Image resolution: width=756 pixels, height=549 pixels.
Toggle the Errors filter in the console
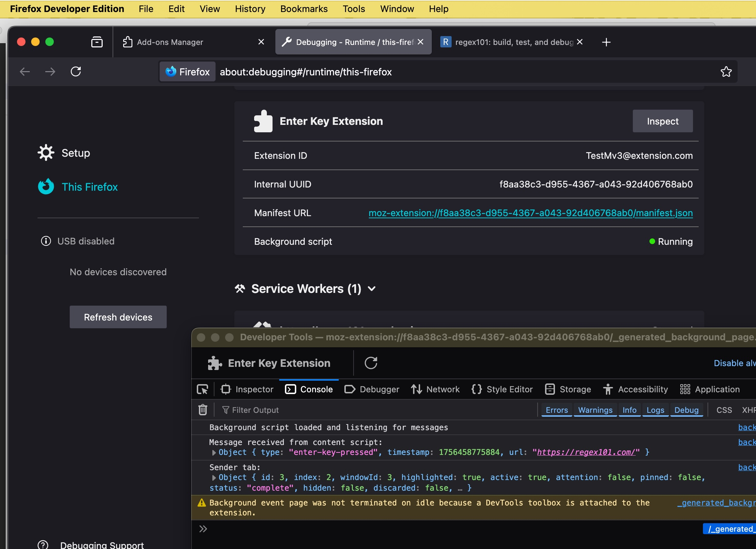(x=556, y=410)
